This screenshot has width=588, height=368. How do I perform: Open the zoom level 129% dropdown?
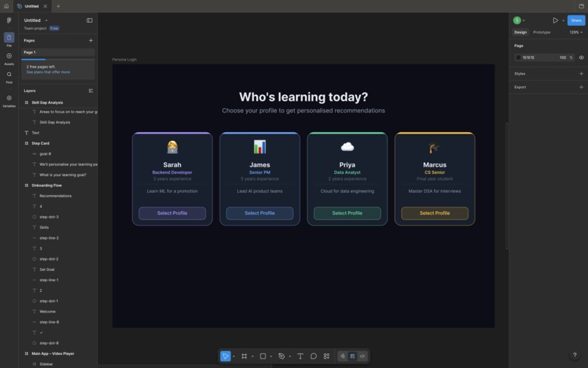[576, 32]
